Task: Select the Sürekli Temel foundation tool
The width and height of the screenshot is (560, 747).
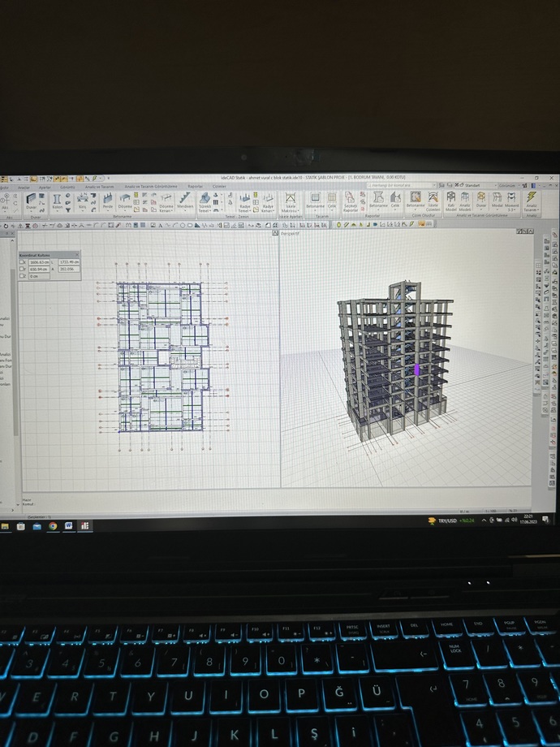Action: point(205,202)
